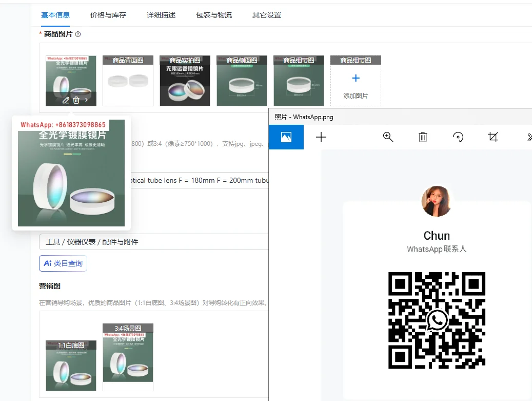Click the help icon beside 商品图片
The height and width of the screenshot is (401, 532).
click(x=78, y=34)
